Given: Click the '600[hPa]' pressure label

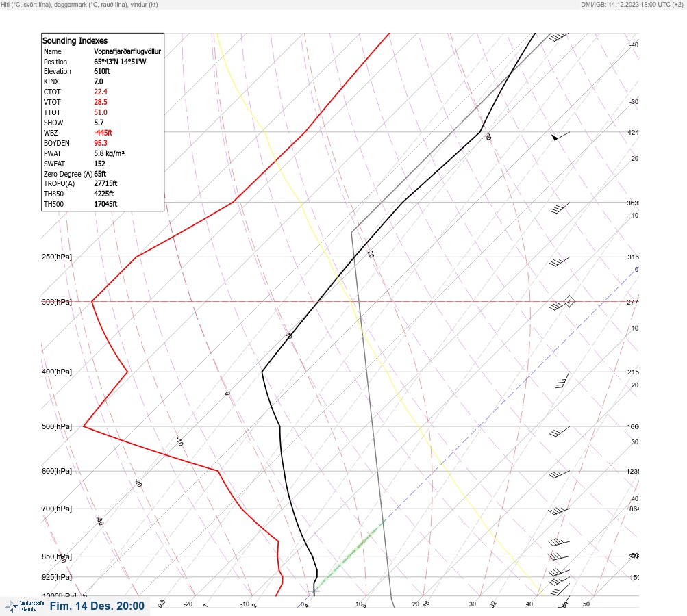Looking at the screenshot, I should (57, 471).
